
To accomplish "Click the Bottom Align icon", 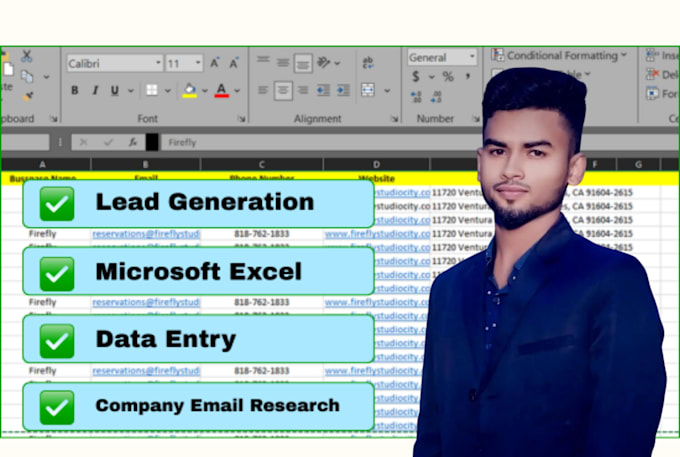I will click(x=303, y=64).
